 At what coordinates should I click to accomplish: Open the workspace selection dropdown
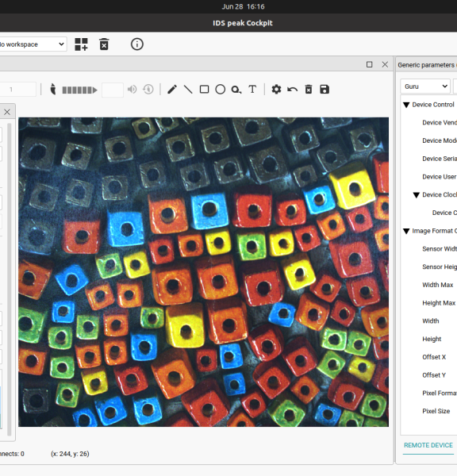33,44
